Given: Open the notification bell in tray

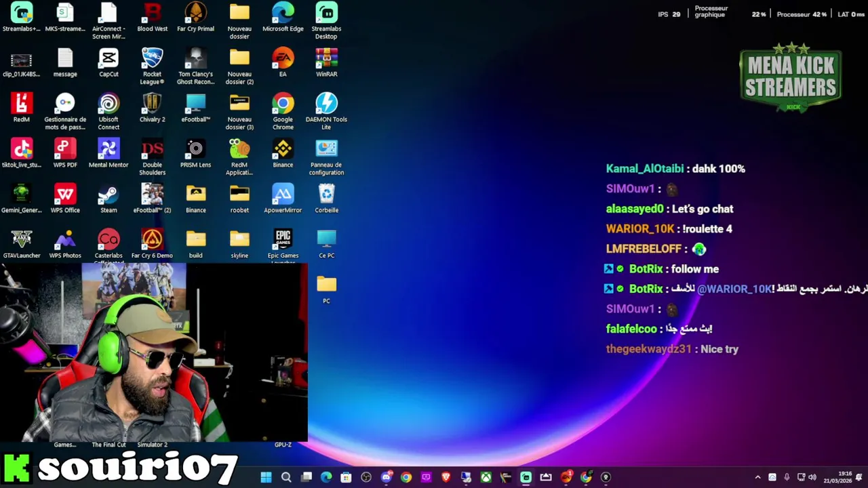Looking at the screenshot, I should click(859, 477).
